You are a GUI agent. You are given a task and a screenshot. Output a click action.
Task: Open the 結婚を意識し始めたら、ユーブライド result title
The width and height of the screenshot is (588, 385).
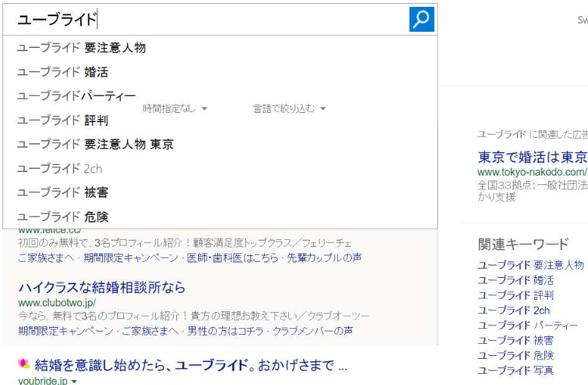pos(182,364)
